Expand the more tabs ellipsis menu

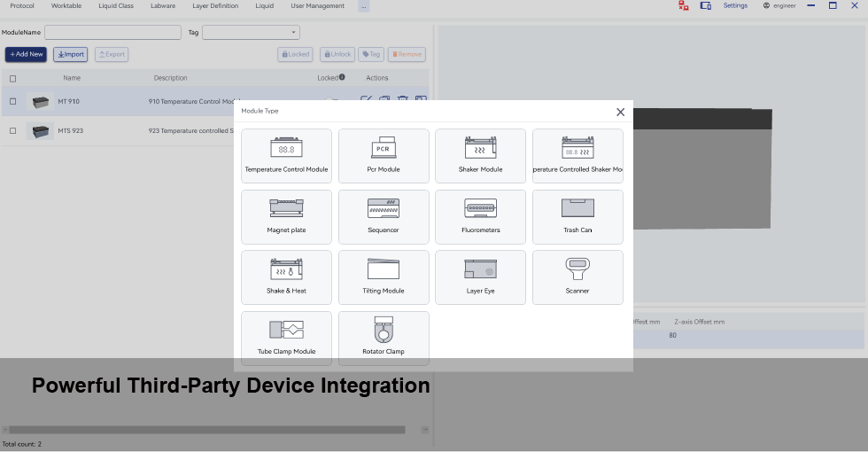click(x=364, y=6)
